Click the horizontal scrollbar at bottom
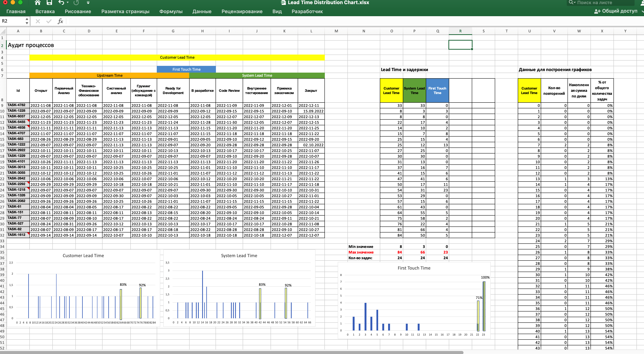The image size is (644, 354). tap(232, 352)
